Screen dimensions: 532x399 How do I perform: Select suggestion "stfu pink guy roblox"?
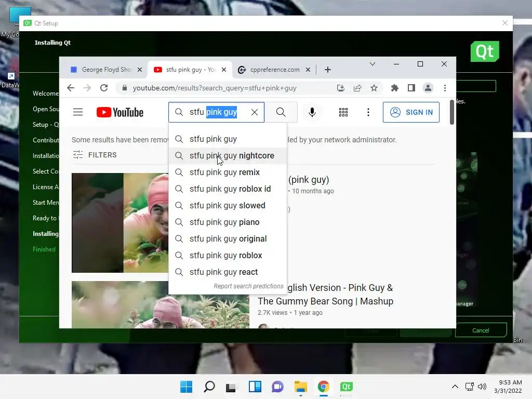[x=228, y=256]
